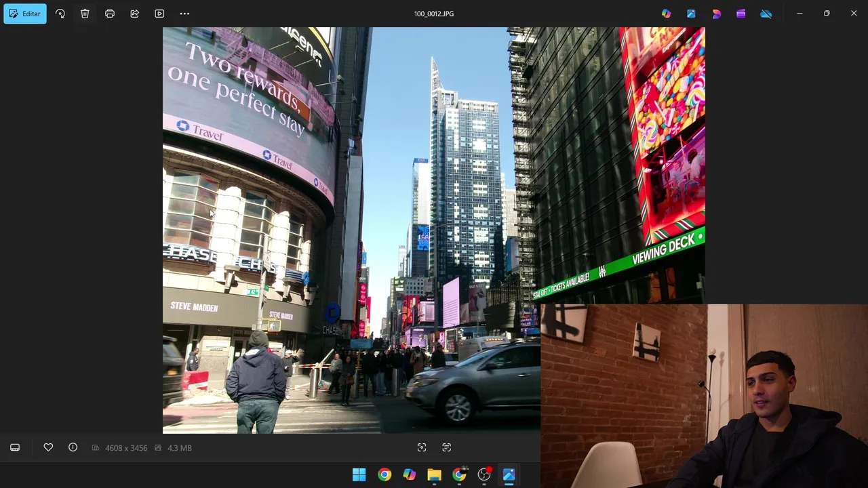This screenshot has height=488, width=868.
Task: Rotate the photo with the rotate icon
Action: pos(60,14)
